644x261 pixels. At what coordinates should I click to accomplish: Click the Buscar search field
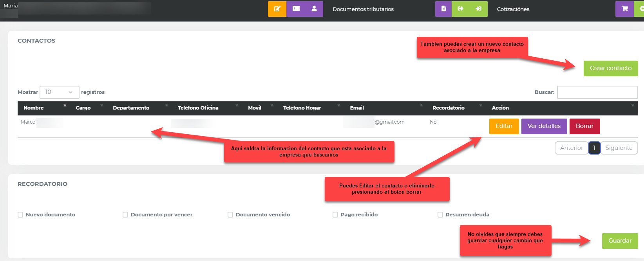coord(597,92)
